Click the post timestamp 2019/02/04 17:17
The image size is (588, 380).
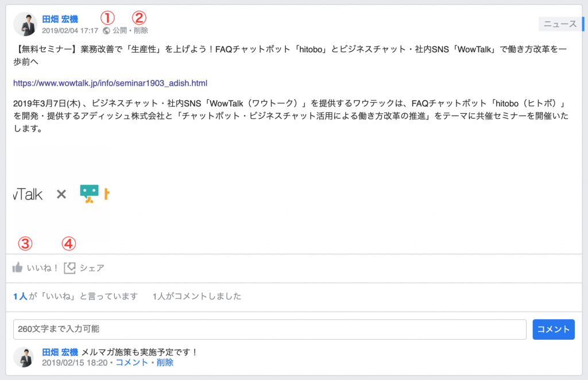pos(70,31)
